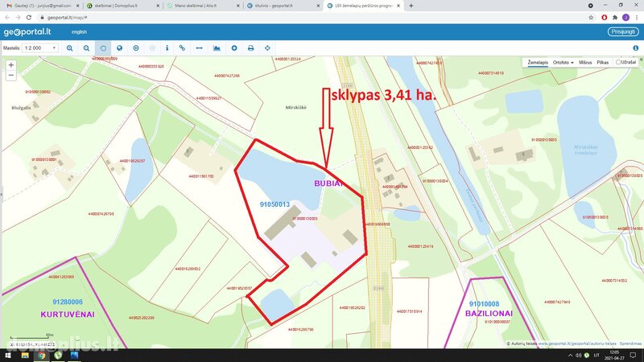Screen dimensions: 644x362
Task: Collapse the basemap switcher panel arrow
Action: pyautogui.click(x=641, y=60)
